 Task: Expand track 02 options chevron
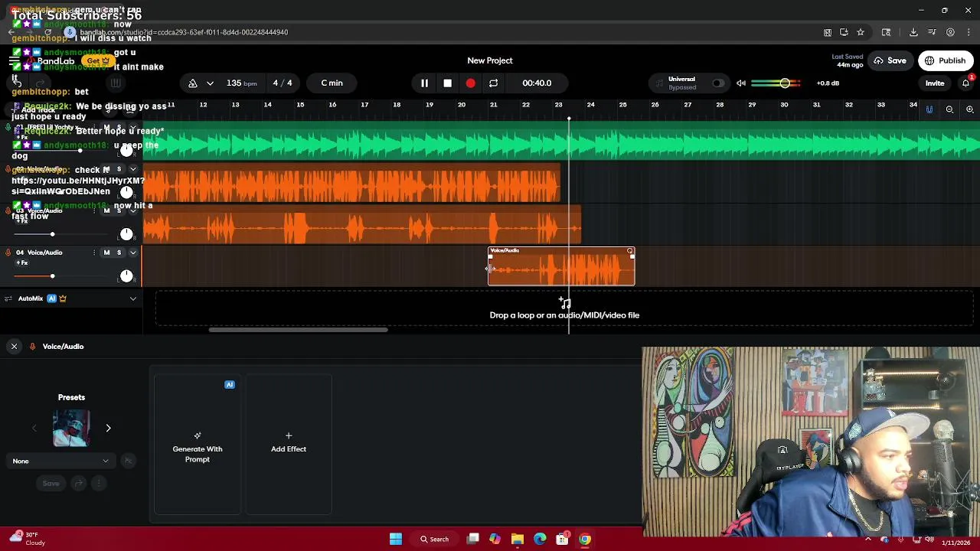(132, 168)
